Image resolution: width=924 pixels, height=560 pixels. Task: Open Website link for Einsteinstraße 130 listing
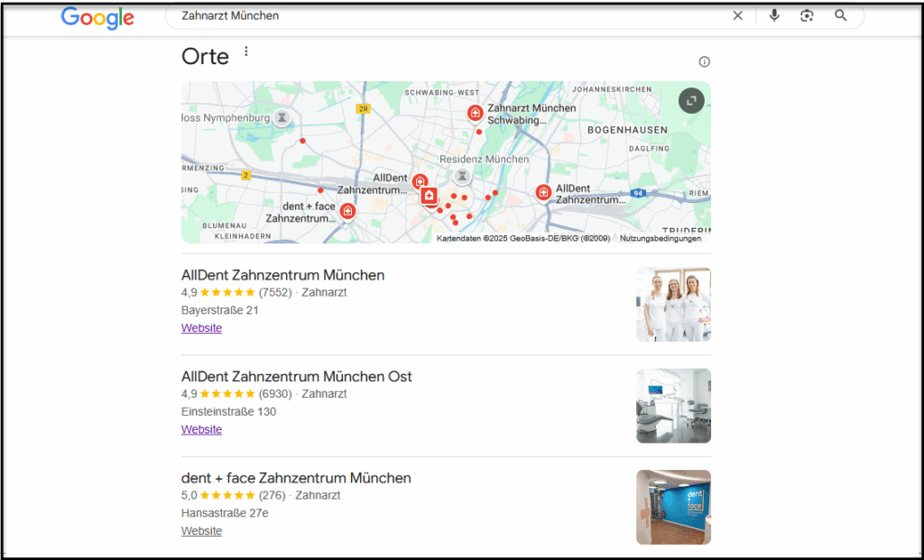201,429
